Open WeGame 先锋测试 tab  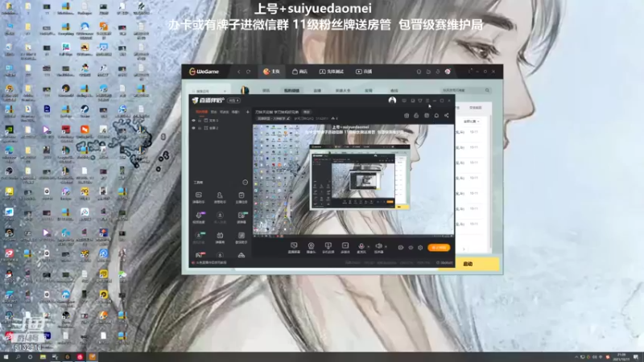click(x=332, y=72)
